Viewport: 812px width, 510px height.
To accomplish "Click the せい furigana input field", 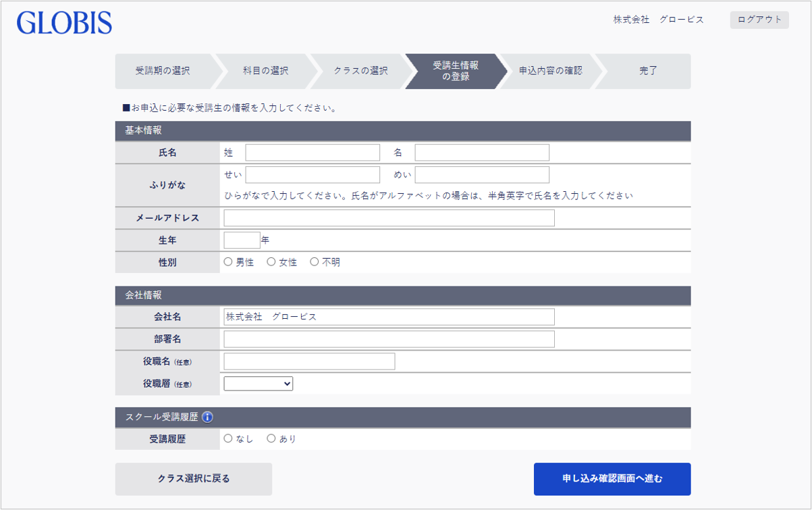I will [313, 174].
